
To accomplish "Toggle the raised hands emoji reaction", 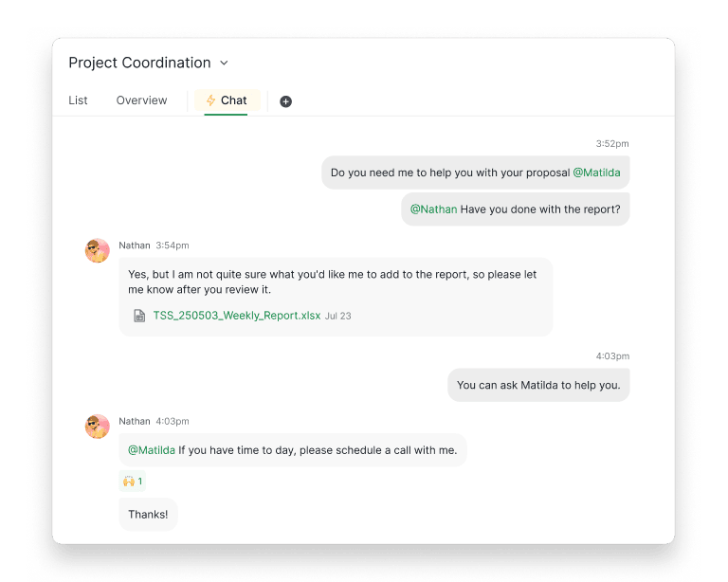I will click(132, 482).
